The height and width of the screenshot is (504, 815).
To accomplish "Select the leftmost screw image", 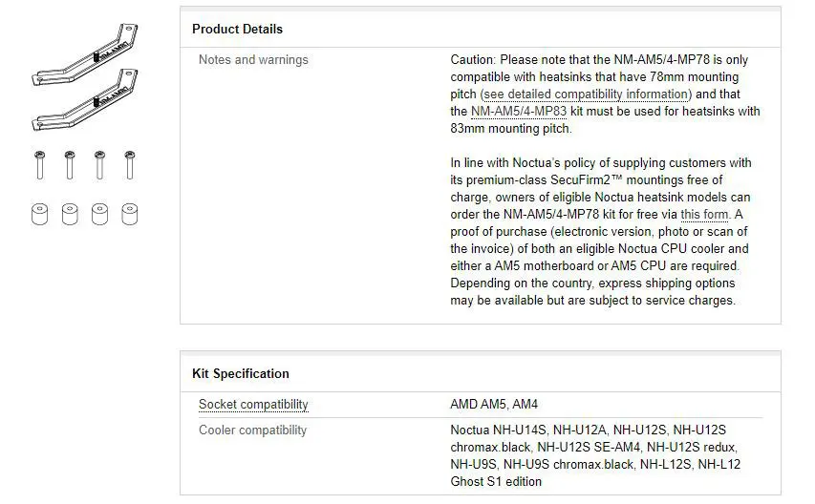I will 39,164.
